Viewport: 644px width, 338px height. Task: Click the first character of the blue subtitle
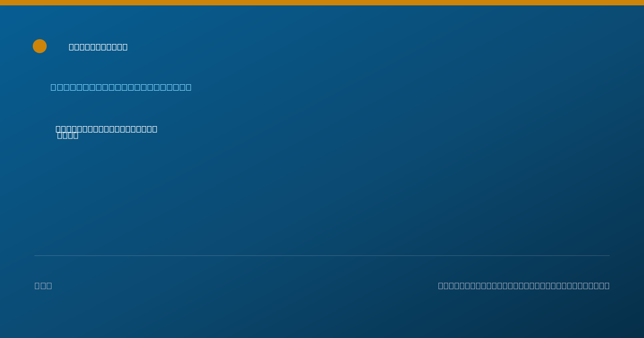53,87
